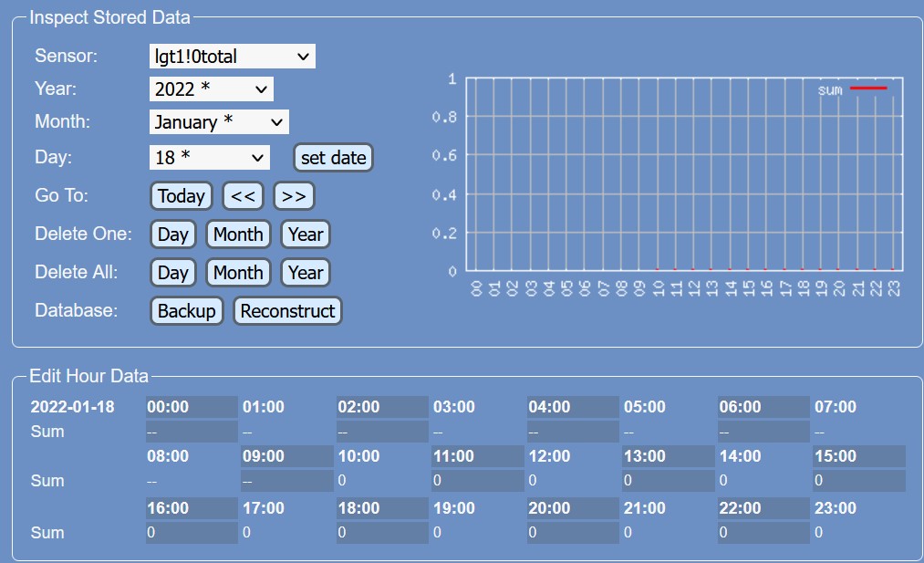Edit the Sum value under 20:00
Viewport: 924px width, 563px height.
point(574,533)
